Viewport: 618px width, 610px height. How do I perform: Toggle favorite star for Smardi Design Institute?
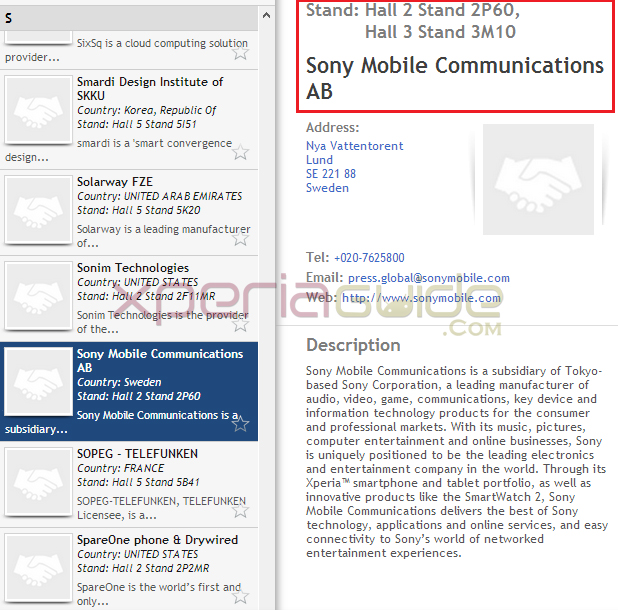pyautogui.click(x=240, y=152)
